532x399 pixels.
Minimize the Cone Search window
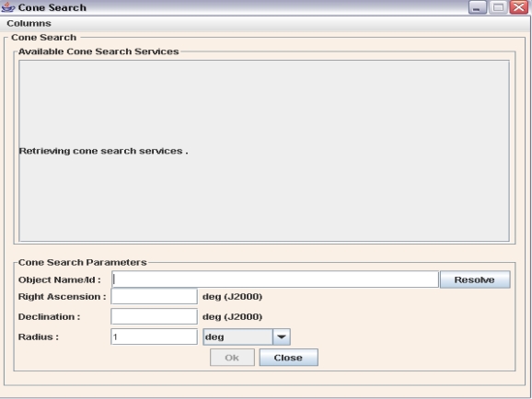click(x=478, y=7)
